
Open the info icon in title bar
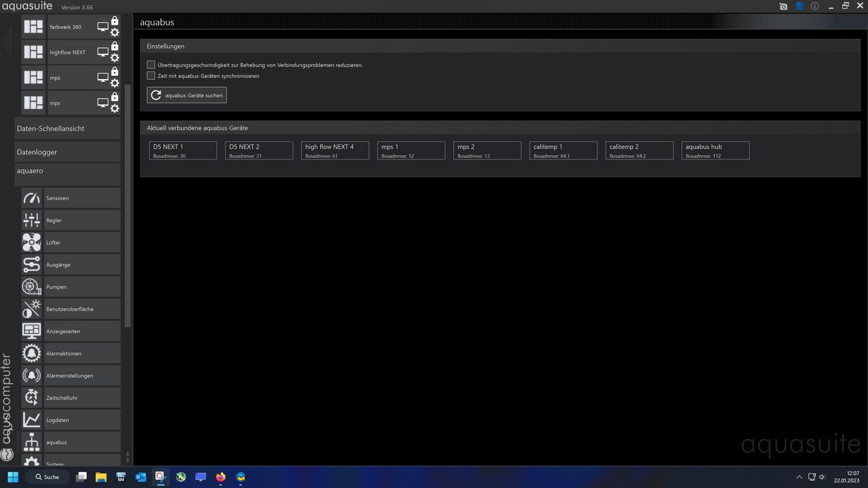coord(815,6)
